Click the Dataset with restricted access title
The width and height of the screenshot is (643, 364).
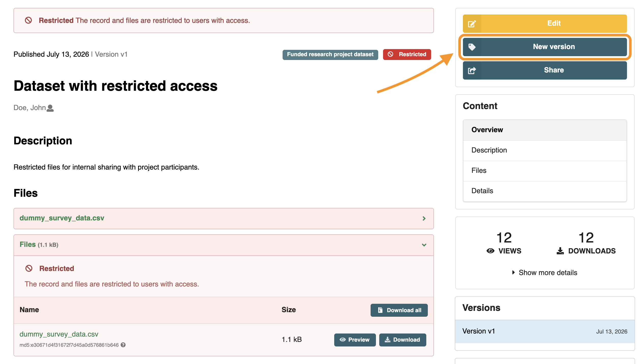pyautogui.click(x=115, y=86)
